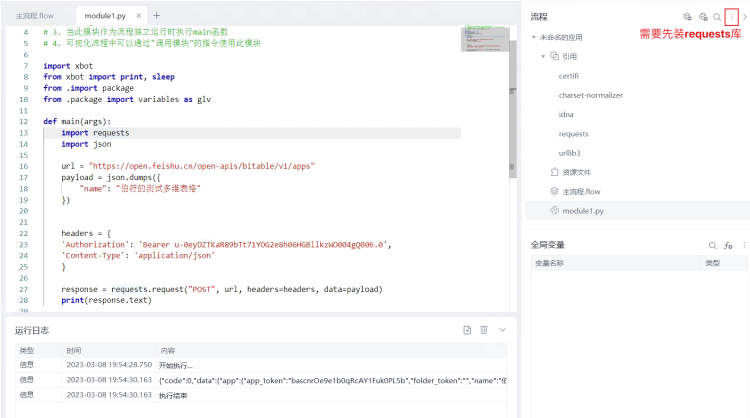This screenshot has height=418, width=750.
Task: Switch to the 主流程.flow tab
Action: tap(35, 16)
